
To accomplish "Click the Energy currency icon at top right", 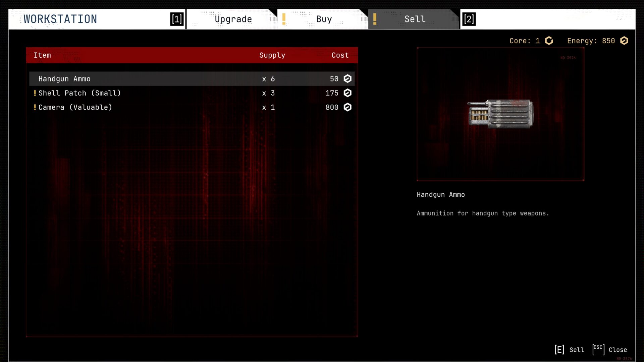I will (x=624, y=41).
